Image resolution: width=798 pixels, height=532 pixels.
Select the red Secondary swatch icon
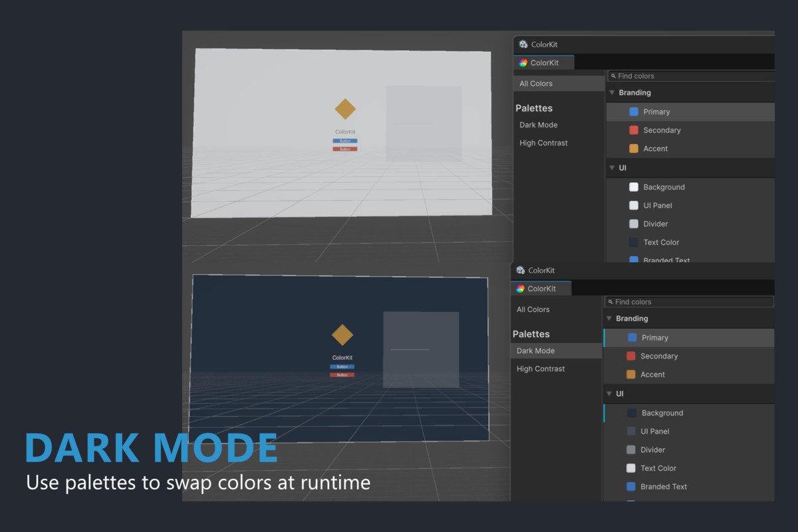[634, 130]
